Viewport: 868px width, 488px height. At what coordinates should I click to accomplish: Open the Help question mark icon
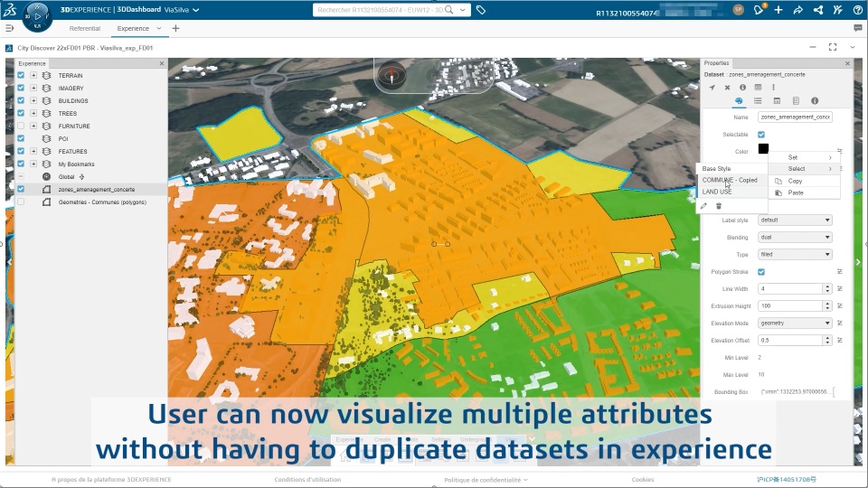point(857,10)
